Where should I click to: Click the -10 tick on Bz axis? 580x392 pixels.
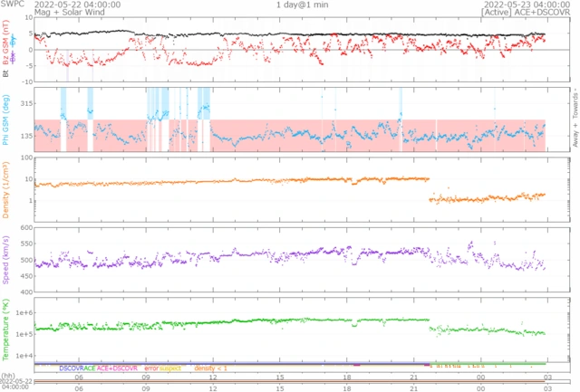(x=27, y=81)
